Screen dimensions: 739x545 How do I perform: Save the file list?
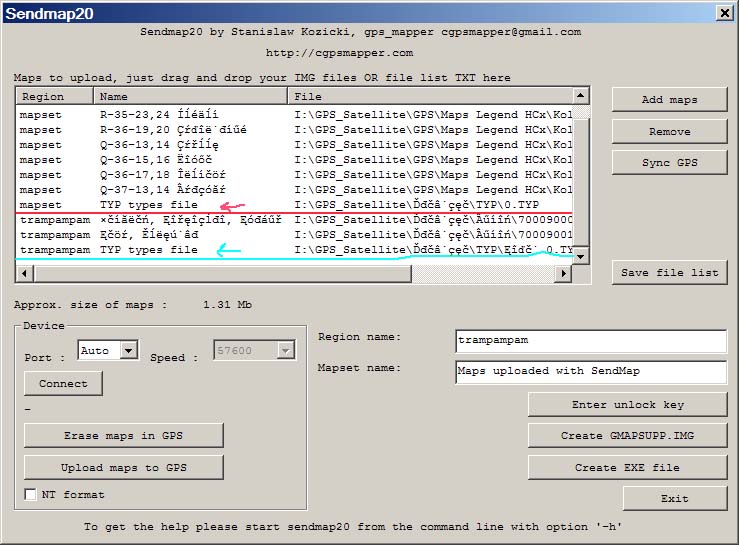669,273
